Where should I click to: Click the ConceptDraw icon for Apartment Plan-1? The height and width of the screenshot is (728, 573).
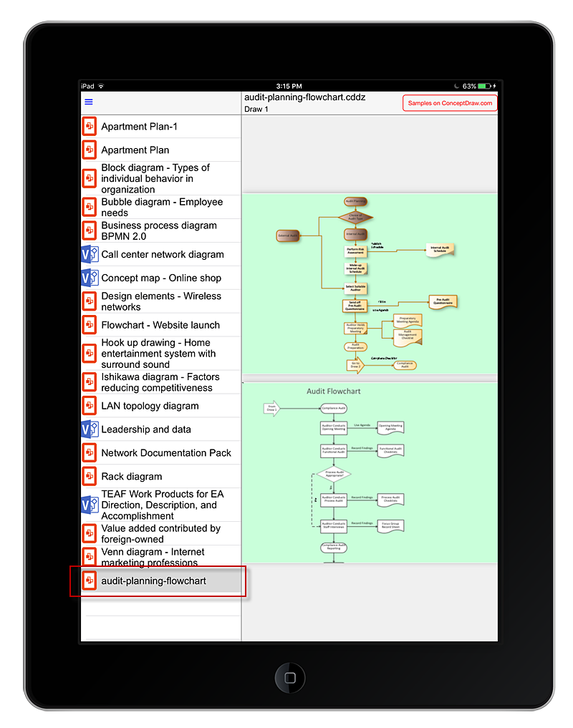point(89,126)
